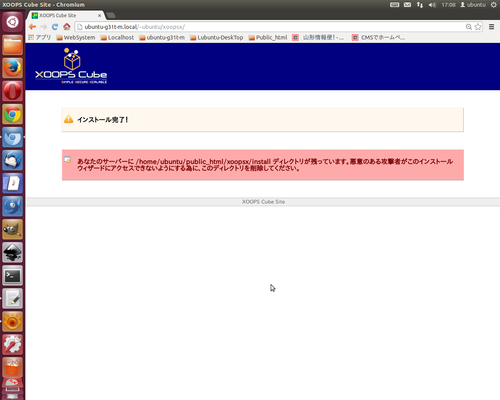Click the XOOPS Cube Site footer text
Image resolution: width=500 pixels, height=400 pixels.
coord(263,202)
